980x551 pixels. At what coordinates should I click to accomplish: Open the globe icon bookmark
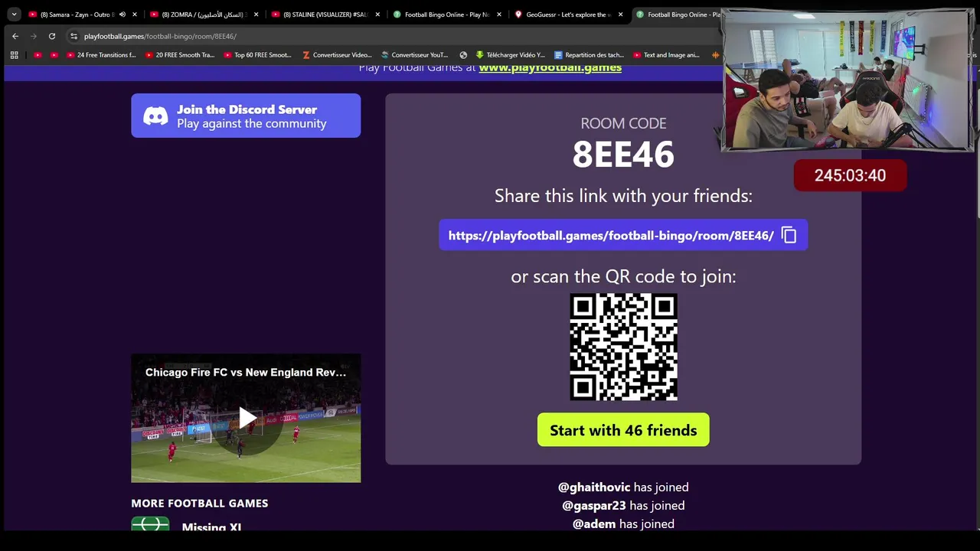[463, 55]
